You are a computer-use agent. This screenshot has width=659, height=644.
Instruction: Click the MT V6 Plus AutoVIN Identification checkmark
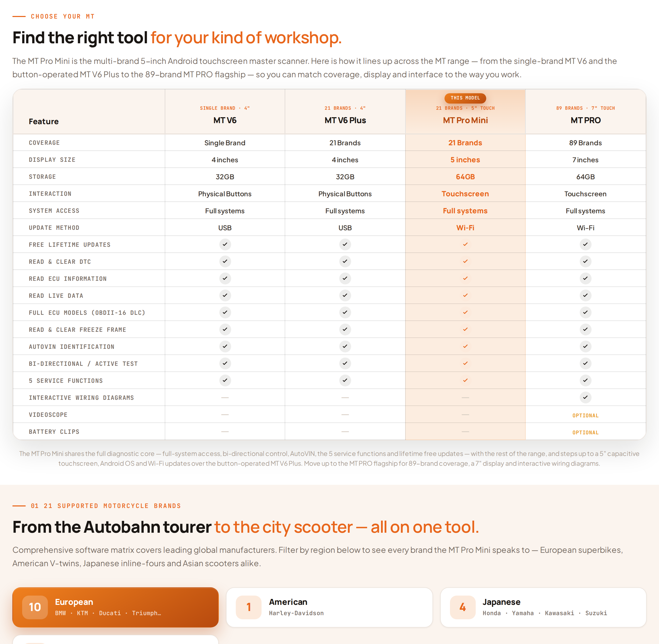tap(345, 346)
